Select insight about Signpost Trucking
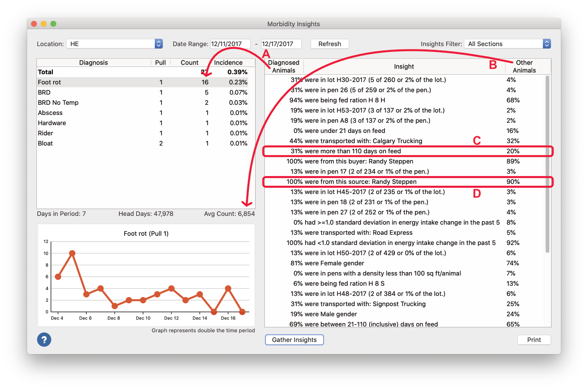588x390 pixels. click(405, 304)
